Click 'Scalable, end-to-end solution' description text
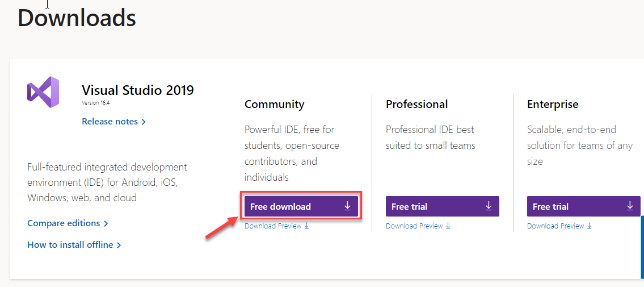 tap(580, 145)
